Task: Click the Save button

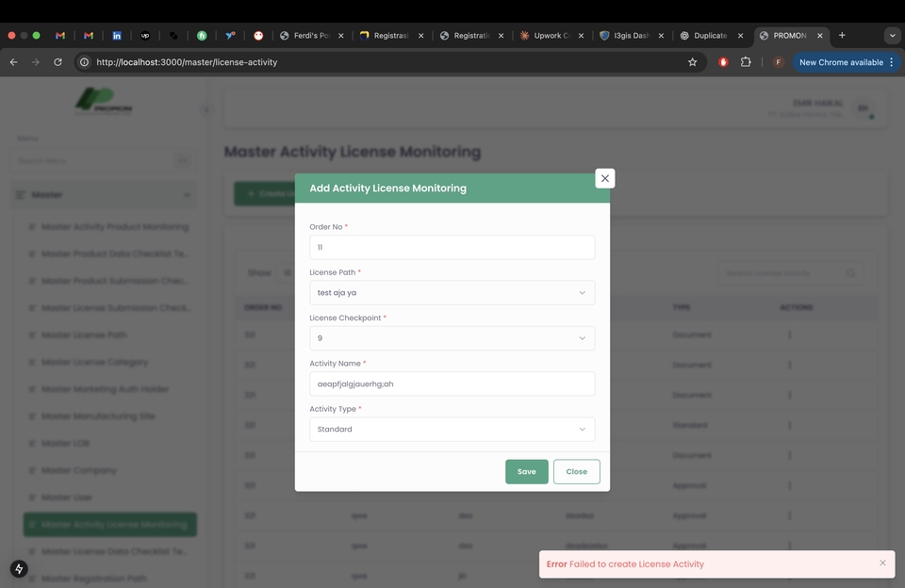Action: tap(526, 471)
